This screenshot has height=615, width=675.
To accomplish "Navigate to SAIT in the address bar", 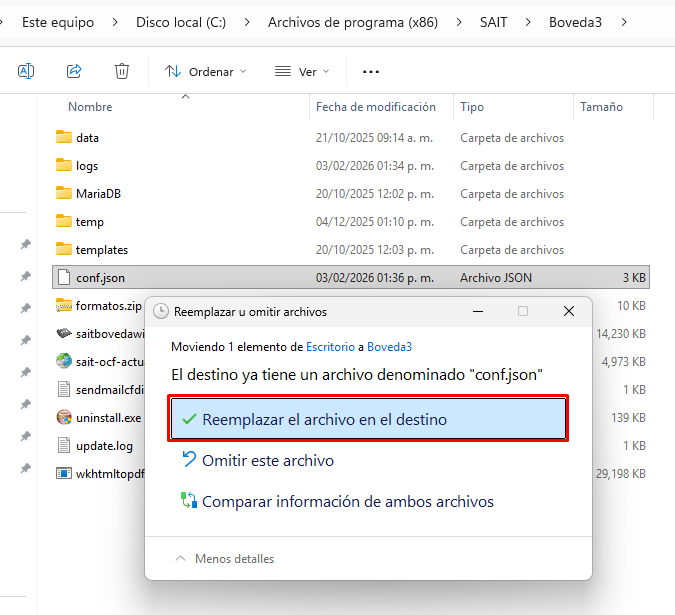I will [x=492, y=21].
